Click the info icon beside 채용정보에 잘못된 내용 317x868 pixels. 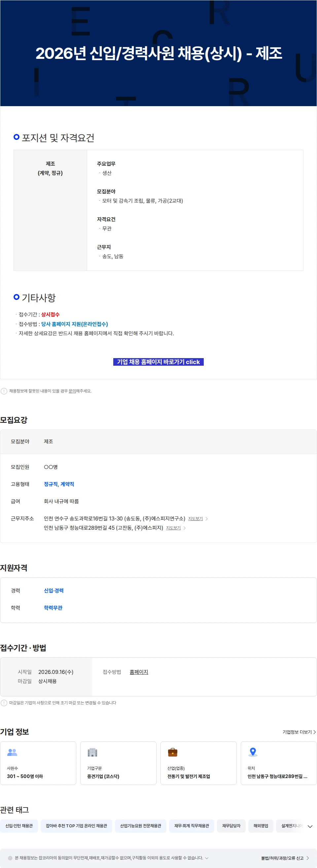(x=4, y=391)
